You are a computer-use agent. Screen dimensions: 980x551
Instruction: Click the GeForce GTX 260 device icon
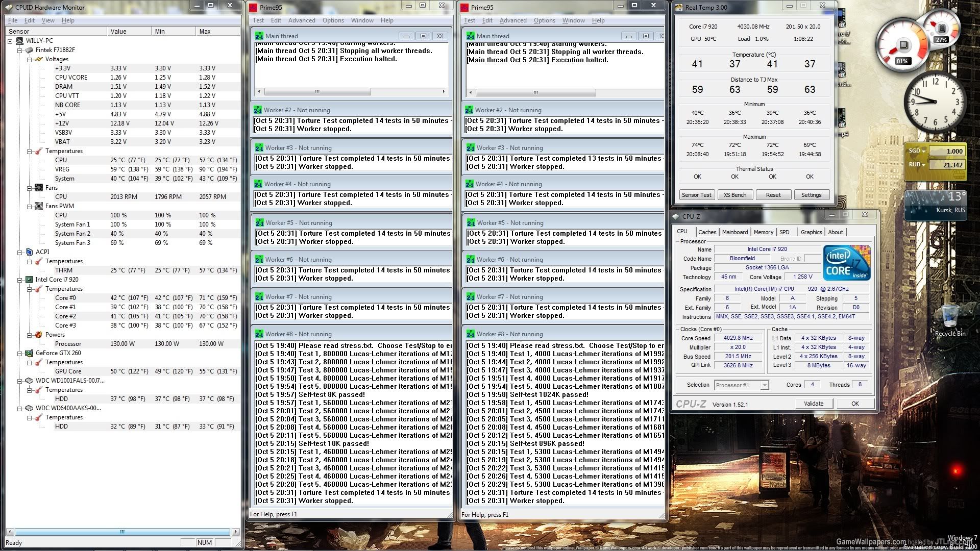29,353
